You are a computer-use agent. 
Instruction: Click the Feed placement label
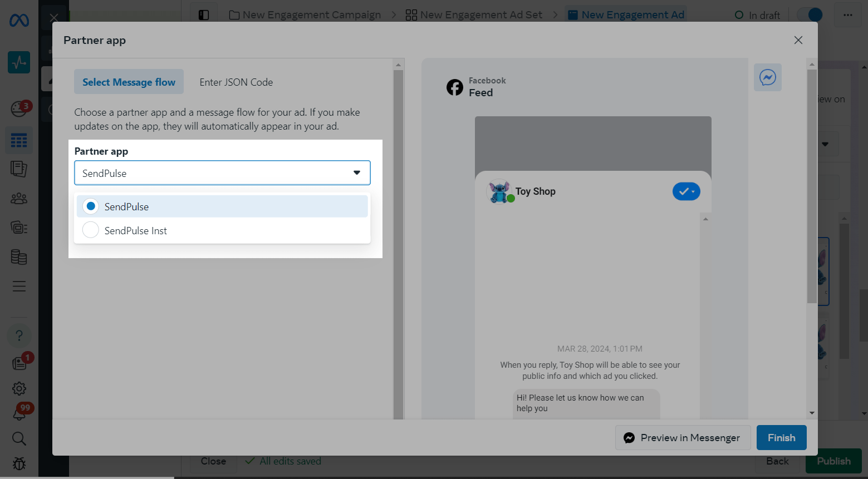coord(480,93)
